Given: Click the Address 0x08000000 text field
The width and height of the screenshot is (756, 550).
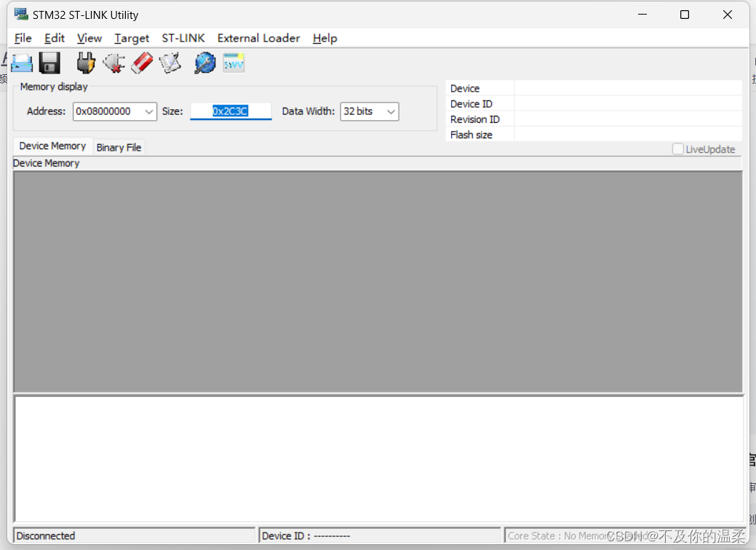Looking at the screenshot, I should point(108,111).
